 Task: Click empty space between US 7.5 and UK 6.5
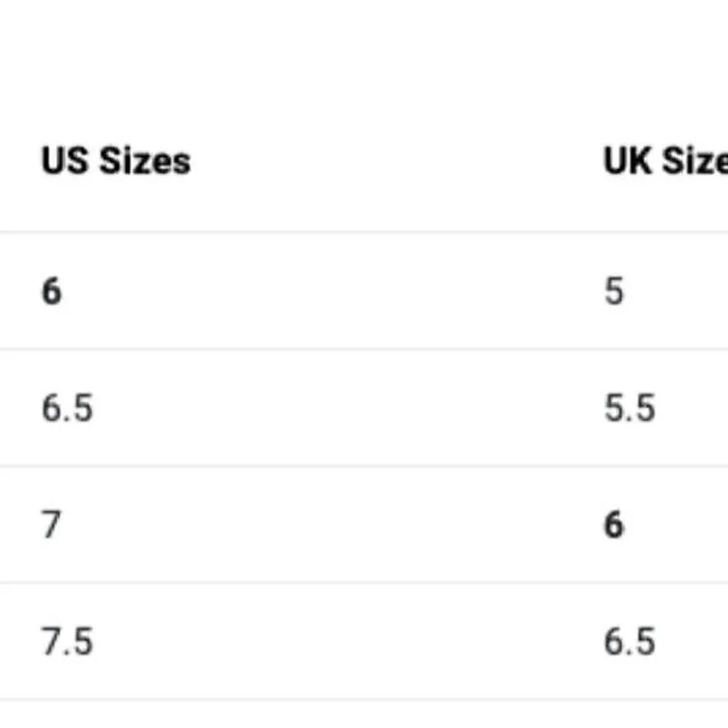pyautogui.click(x=348, y=641)
